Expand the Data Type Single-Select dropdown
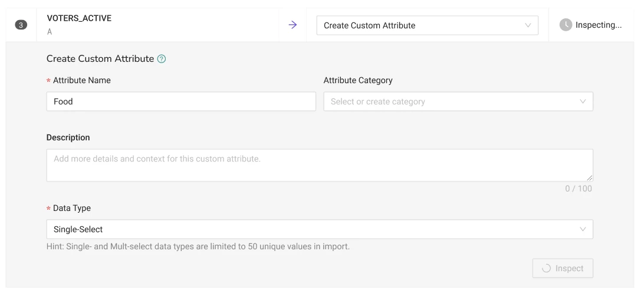 click(x=320, y=229)
